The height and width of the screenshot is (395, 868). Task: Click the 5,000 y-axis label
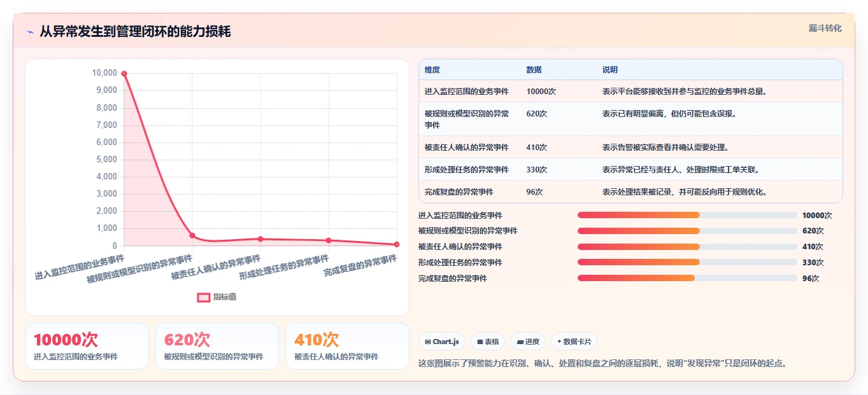(106, 160)
